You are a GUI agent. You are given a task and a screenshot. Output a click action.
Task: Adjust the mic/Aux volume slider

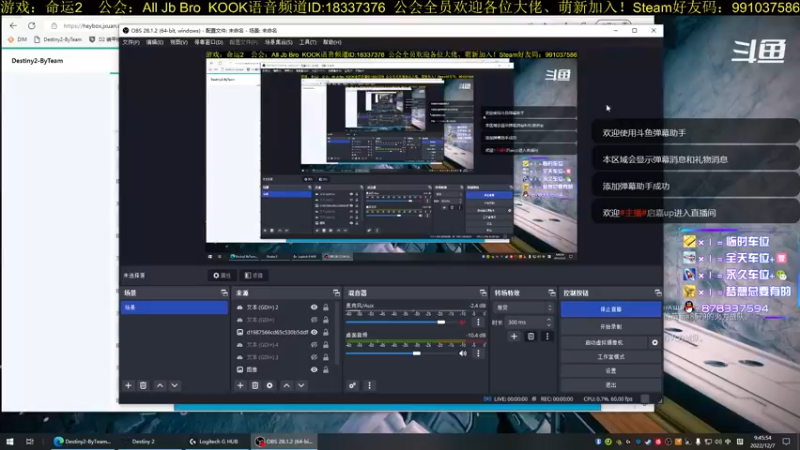(441, 322)
